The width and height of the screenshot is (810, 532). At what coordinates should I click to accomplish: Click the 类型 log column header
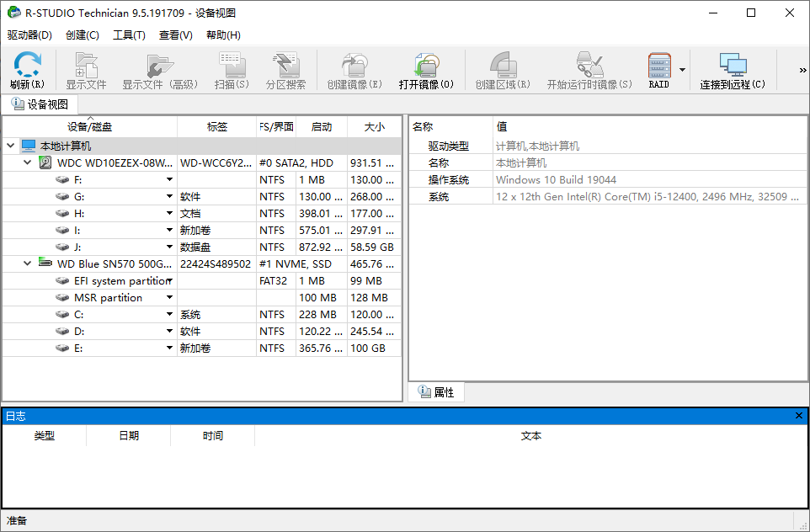(45, 436)
